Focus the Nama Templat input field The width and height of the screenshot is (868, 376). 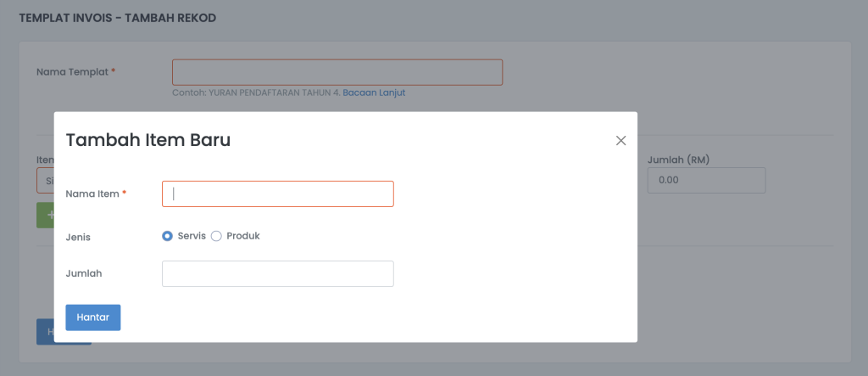point(337,72)
